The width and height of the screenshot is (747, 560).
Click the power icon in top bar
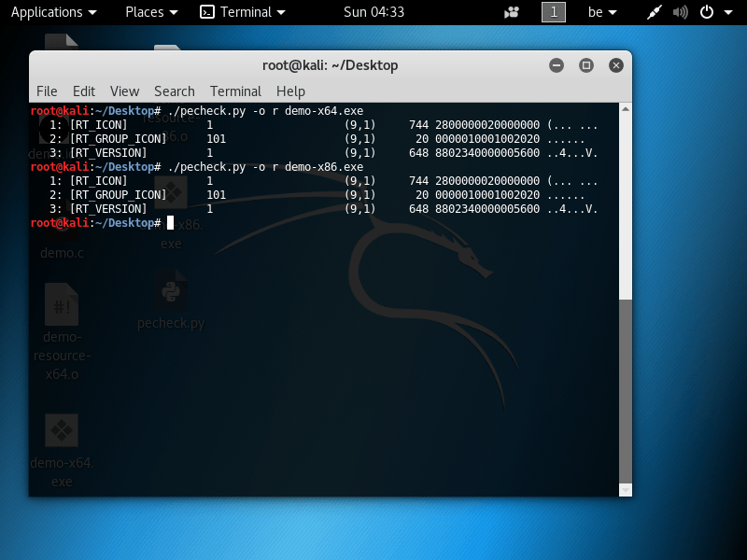click(707, 12)
